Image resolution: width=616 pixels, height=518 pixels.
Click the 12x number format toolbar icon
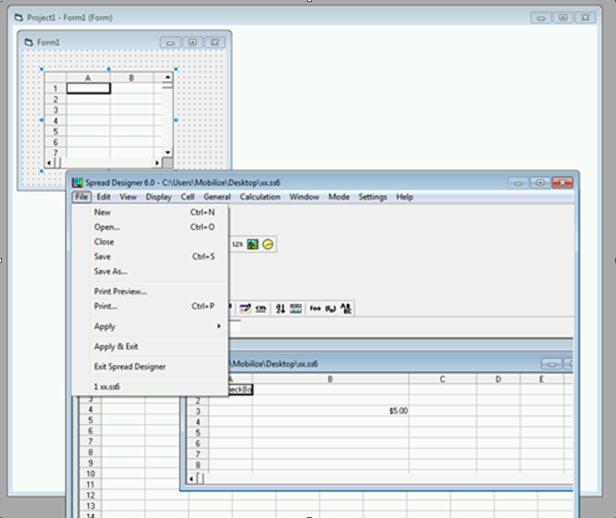[x=237, y=244]
